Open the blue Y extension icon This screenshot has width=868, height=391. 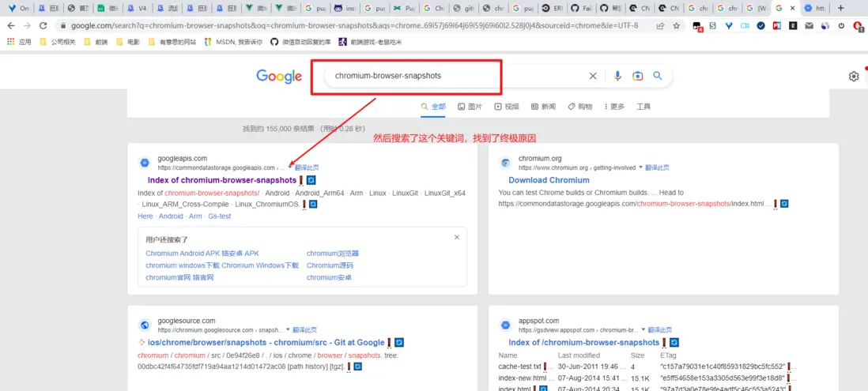[x=729, y=26]
